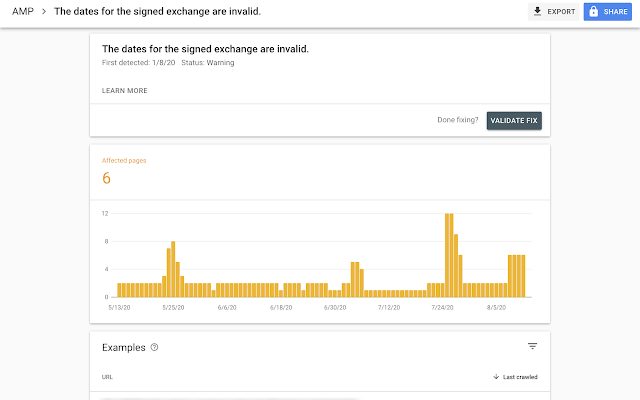Select the Affected pages count of 6
This screenshot has width=640, height=400.
[106, 178]
